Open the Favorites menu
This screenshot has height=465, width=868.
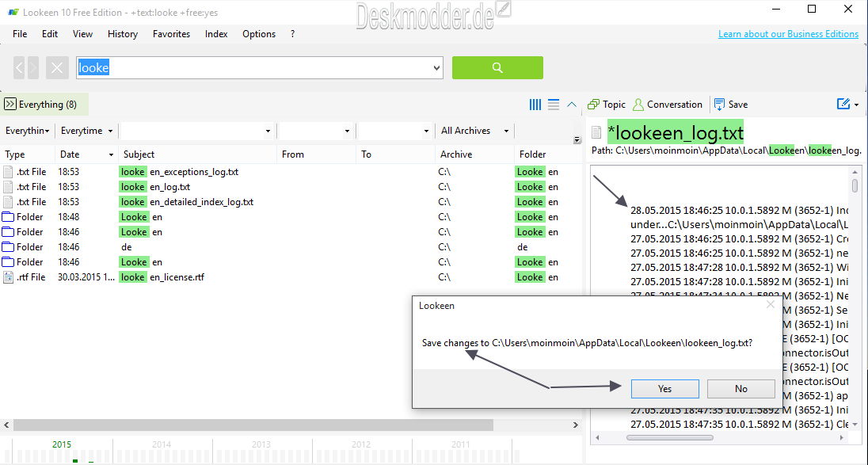point(171,34)
